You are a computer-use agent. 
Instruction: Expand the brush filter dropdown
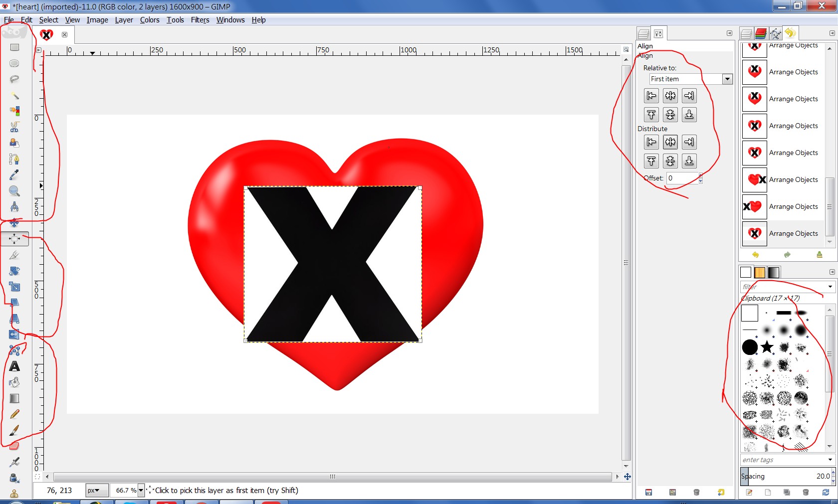click(830, 287)
